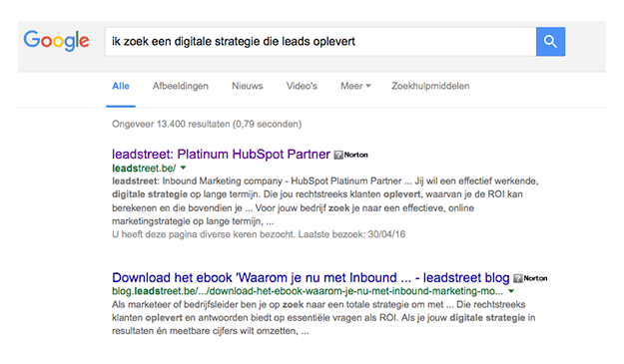Click the Norton badge beside leadstreet Platinum result
This screenshot has height=364, width=624.
pyautogui.click(x=351, y=155)
